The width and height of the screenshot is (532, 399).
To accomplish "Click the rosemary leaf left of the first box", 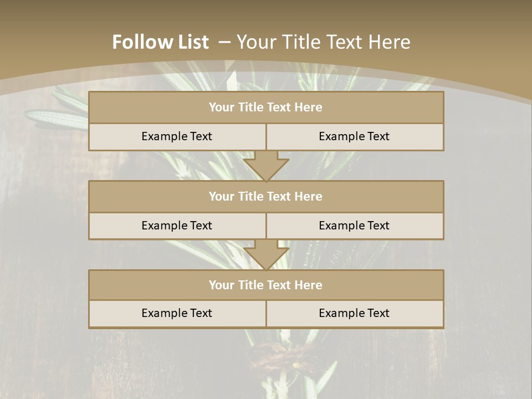I will 55,116.
